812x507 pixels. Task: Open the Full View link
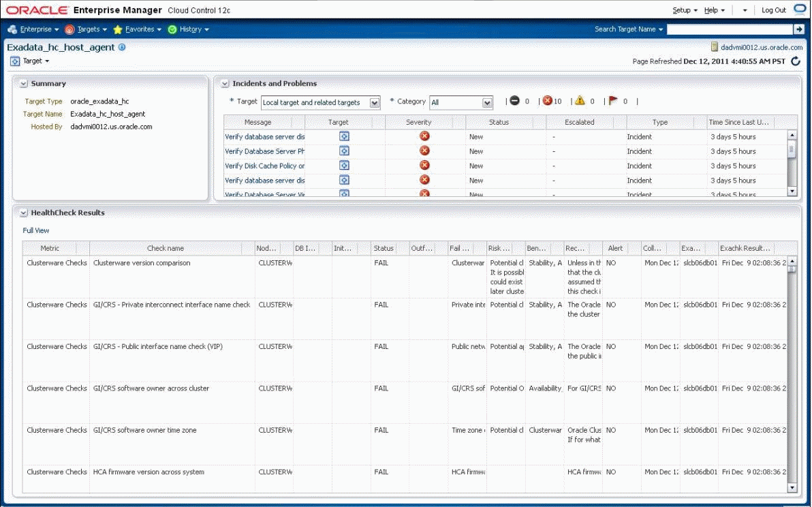pyautogui.click(x=35, y=230)
